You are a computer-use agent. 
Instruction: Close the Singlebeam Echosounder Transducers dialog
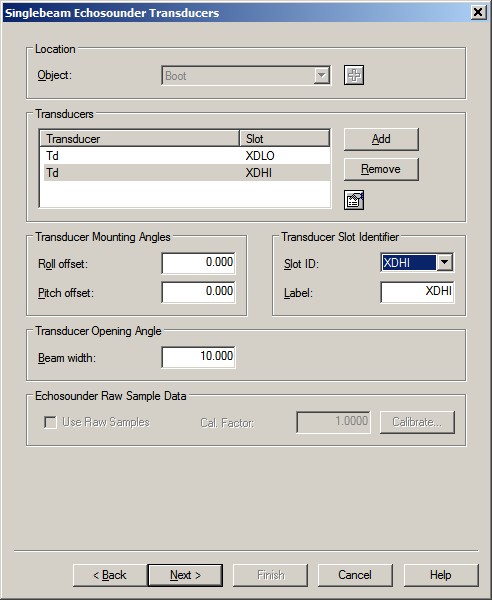(x=478, y=12)
